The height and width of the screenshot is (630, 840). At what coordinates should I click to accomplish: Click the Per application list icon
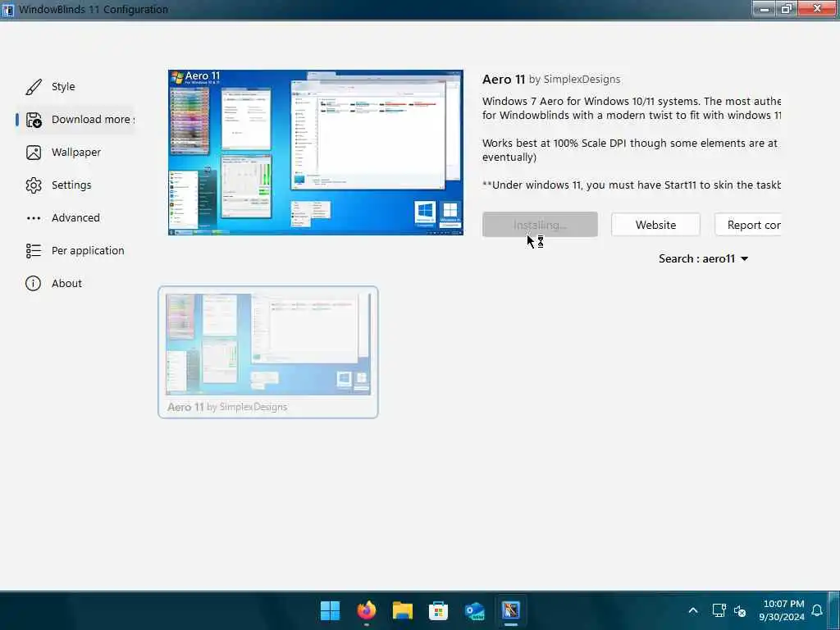pos(33,251)
